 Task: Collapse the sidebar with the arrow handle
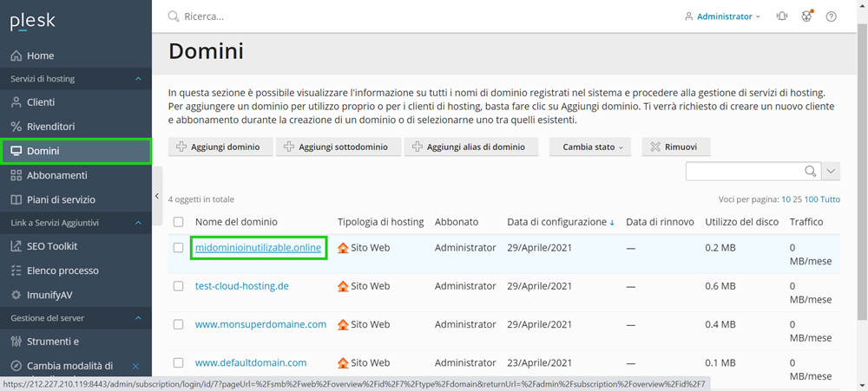click(x=156, y=196)
